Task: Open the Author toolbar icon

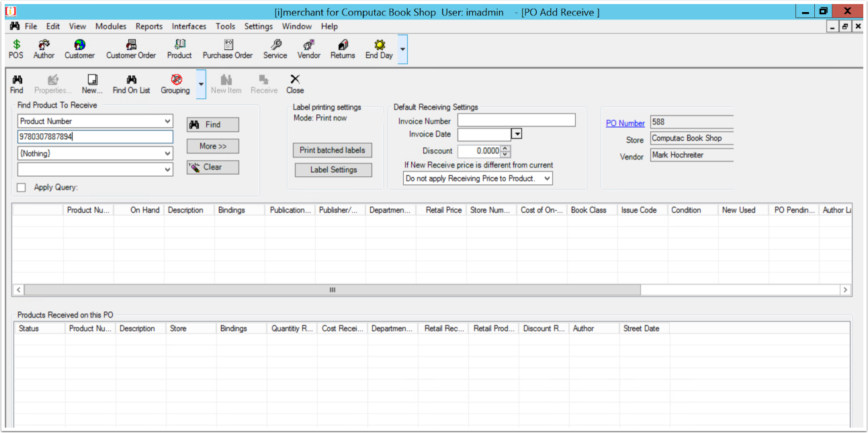Action: (44, 49)
